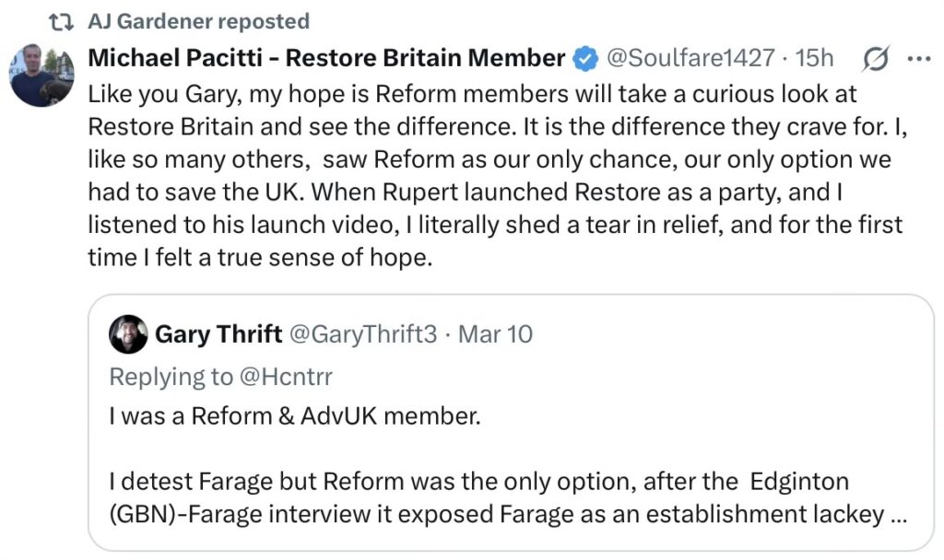Image resolution: width=944 pixels, height=560 pixels.
Task: Open the @Soulfare1427 handle
Action: (690, 58)
